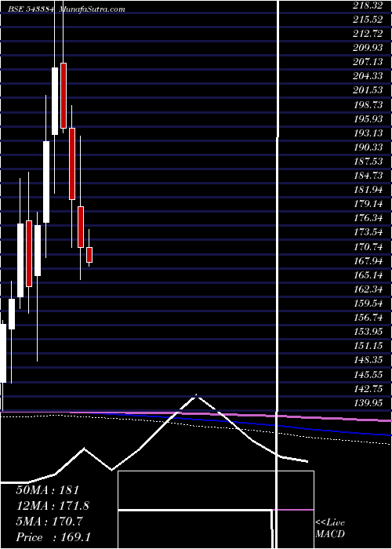Click the 162.34 price label
This screenshot has width=392, height=549.
(368, 289)
